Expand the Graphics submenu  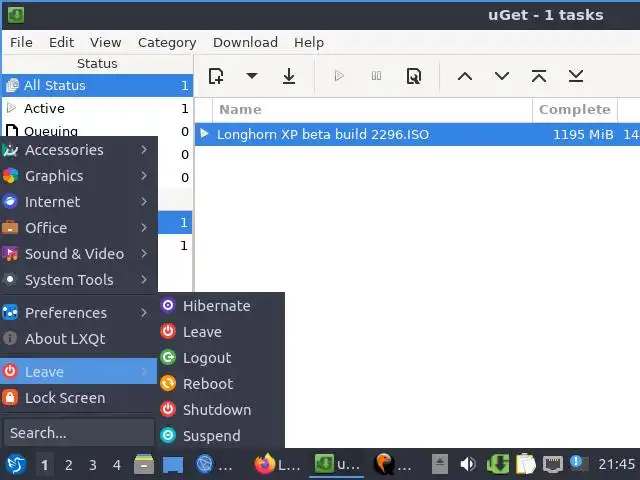click(x=78, y=176)
